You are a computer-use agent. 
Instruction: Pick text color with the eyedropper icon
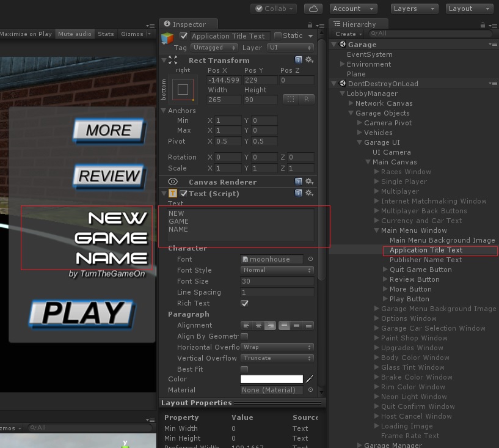click(309, 379)
